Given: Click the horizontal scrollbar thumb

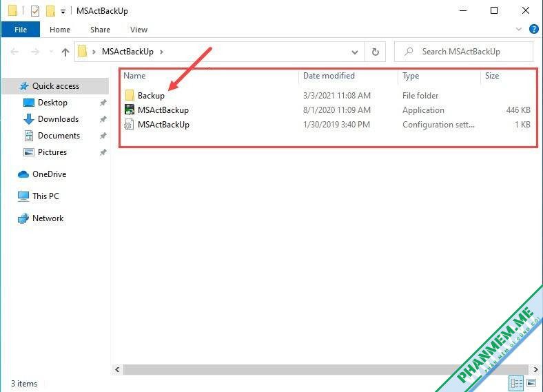Looking at the screenshot, I should [325, 369].
